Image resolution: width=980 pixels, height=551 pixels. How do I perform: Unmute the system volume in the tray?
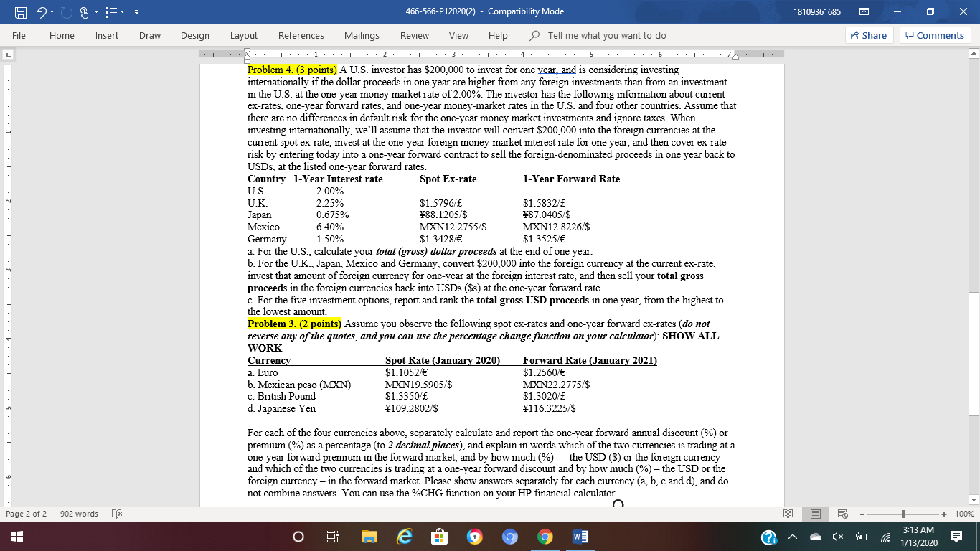[x=835, y=536]
